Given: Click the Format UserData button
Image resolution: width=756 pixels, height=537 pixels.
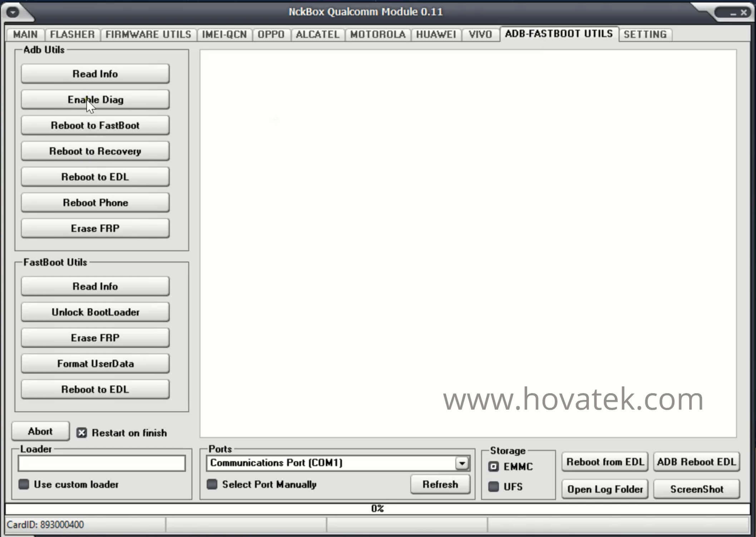Looking at the screenshot, I should pyautogui.click(x=95, y=363).
